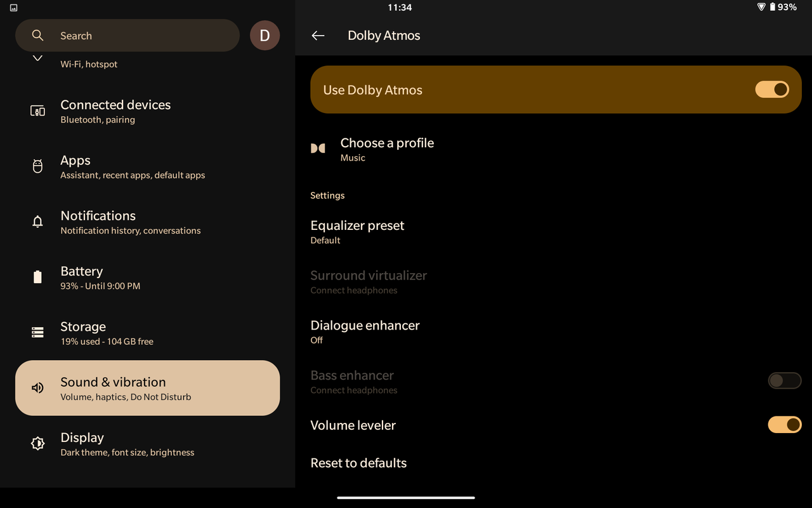
Task: Click the Battery icon in sidebar
Action: point(37,277)
